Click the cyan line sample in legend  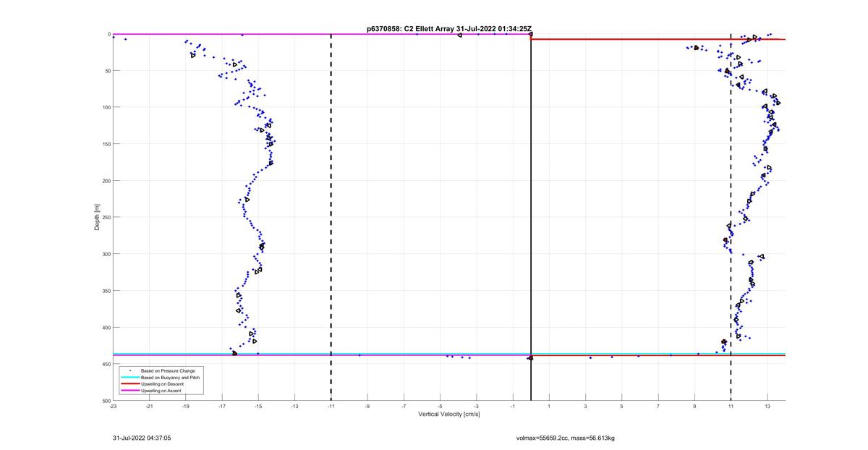129,378
